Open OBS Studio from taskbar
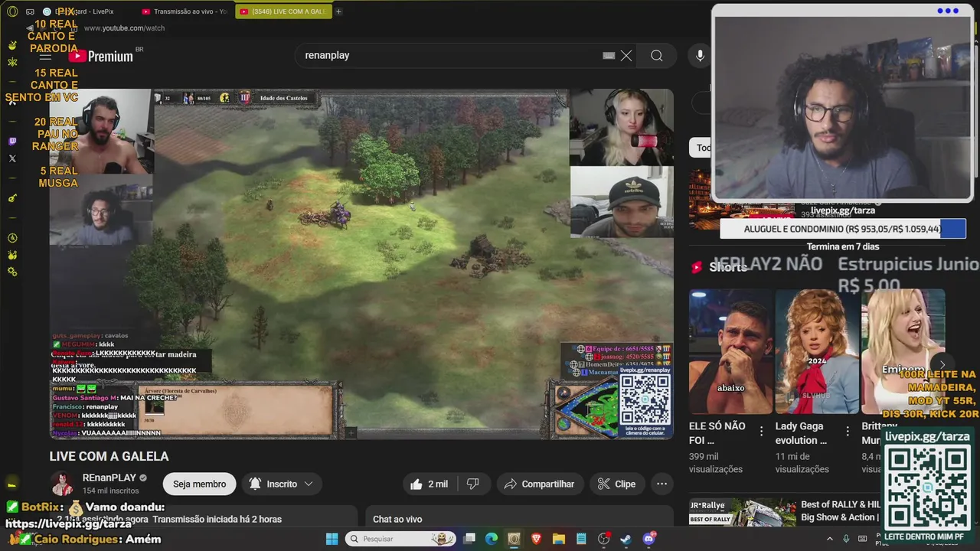 pyautogui.click(x=603, y=539)
